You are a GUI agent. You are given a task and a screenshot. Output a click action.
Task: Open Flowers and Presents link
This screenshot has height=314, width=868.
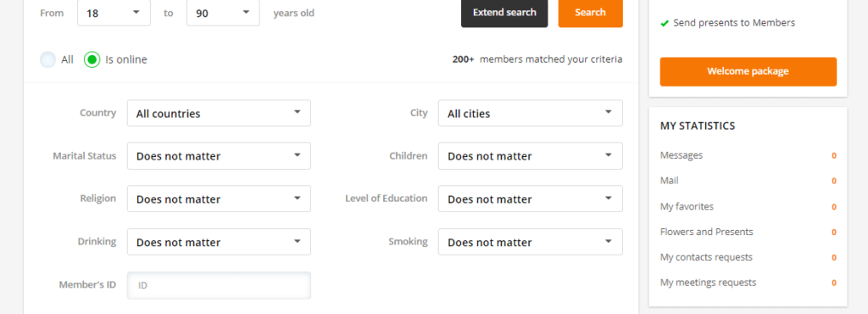click(x=706, y=232)
